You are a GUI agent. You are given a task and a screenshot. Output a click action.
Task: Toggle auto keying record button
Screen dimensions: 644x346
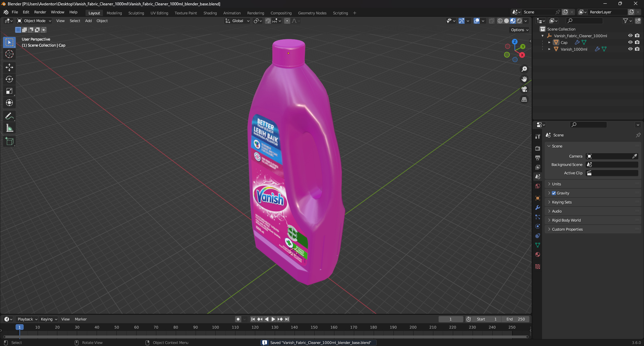pos(238,319)
